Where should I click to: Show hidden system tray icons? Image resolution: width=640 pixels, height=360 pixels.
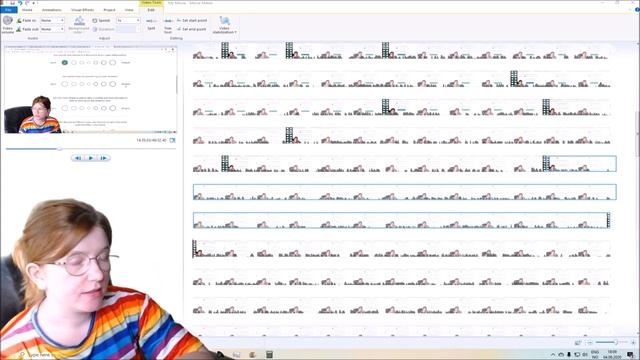pyautogui.click(x=553, y=355)
